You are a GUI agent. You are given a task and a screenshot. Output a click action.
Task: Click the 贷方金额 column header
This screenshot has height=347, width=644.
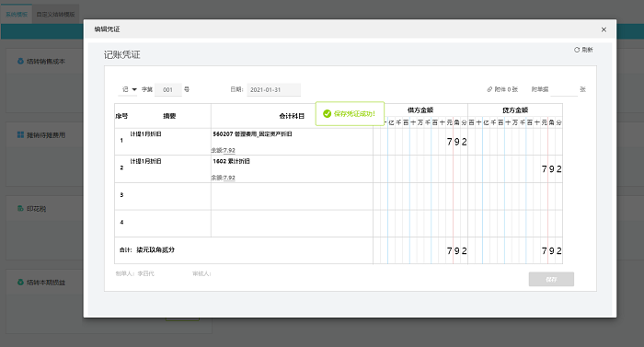[515, 110]
